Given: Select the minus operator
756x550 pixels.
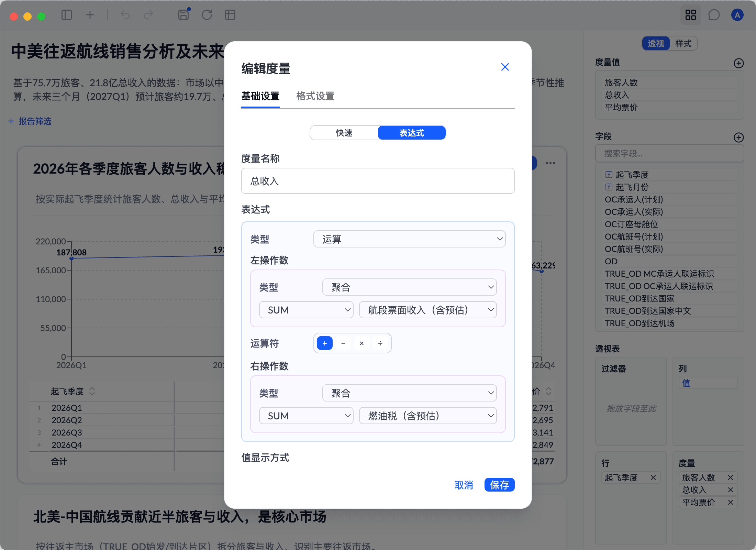Looking at the screenshot, I should tap(343, 343).
